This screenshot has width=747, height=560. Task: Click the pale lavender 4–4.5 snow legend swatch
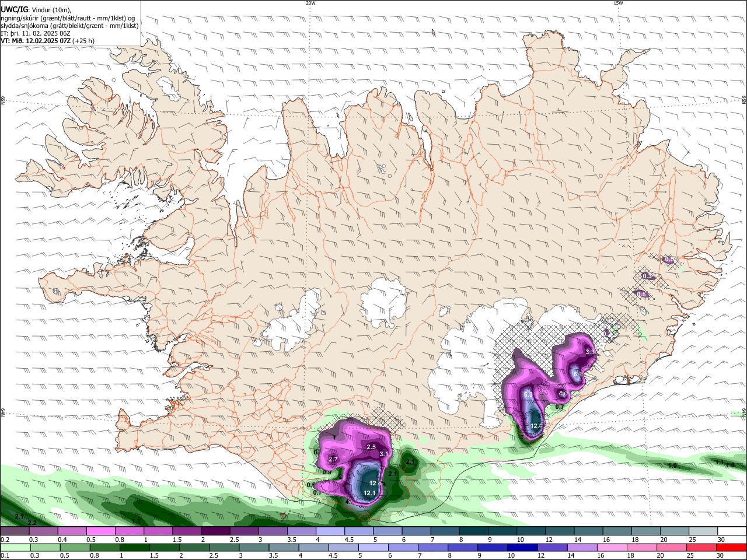(x=329, y=531)
